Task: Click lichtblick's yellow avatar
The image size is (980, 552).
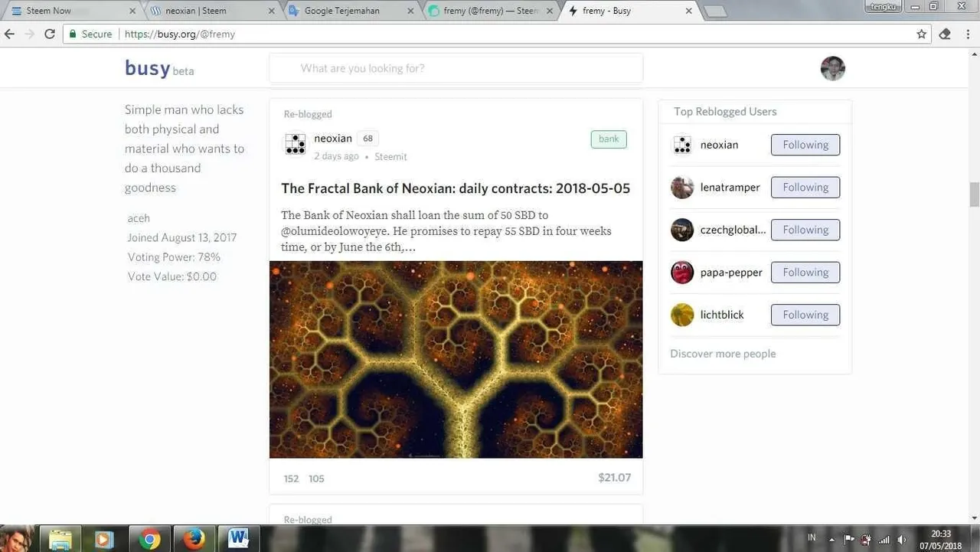Action: pos(681,315)
